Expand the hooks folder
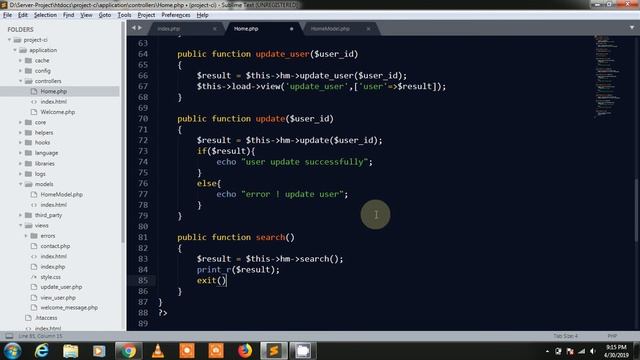Image resolution: width=640 pixels, height=360 pixels. coord(20,143)
